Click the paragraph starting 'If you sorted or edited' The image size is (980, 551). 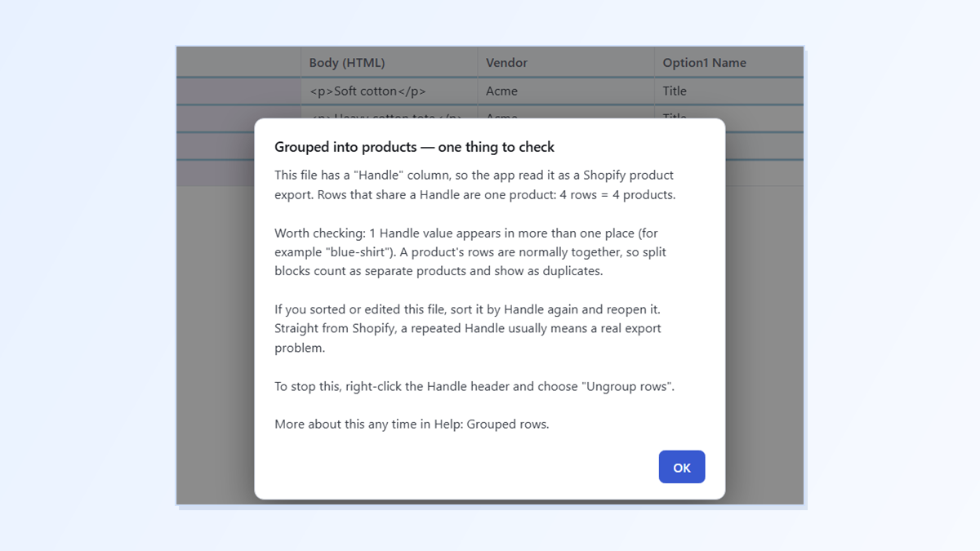468,328
